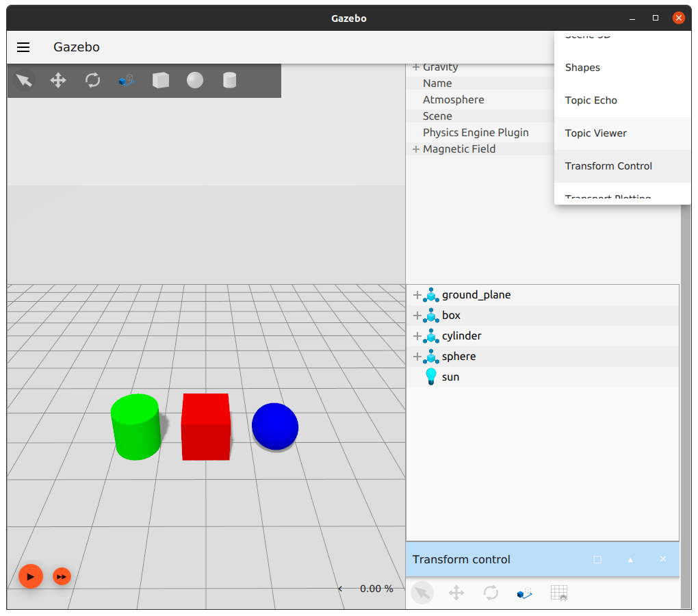Click the sun light bulb icon
Viewport: 698px width, 616px height.
click(431, 376)
